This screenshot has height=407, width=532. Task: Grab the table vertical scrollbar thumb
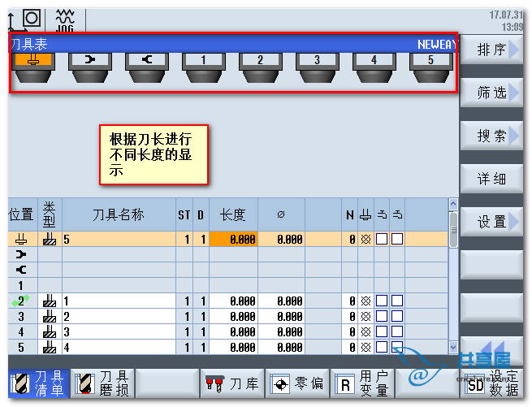tap(453, 230)
